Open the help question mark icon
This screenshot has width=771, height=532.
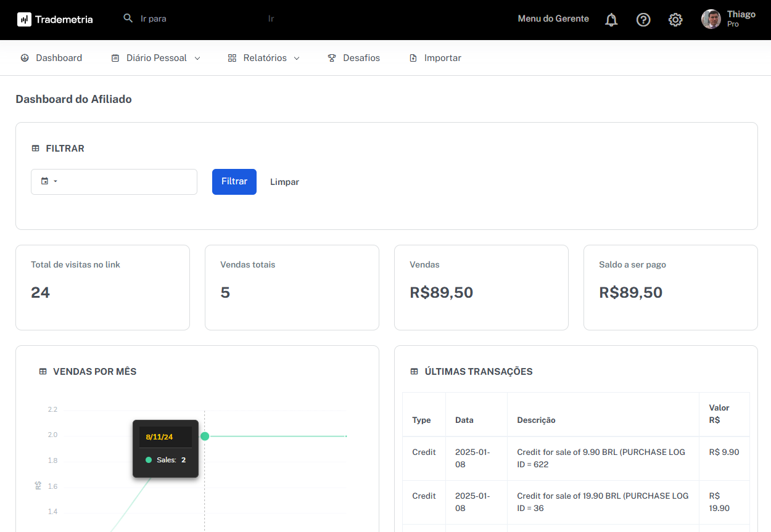pyautogui.click(x=643, y=20)
